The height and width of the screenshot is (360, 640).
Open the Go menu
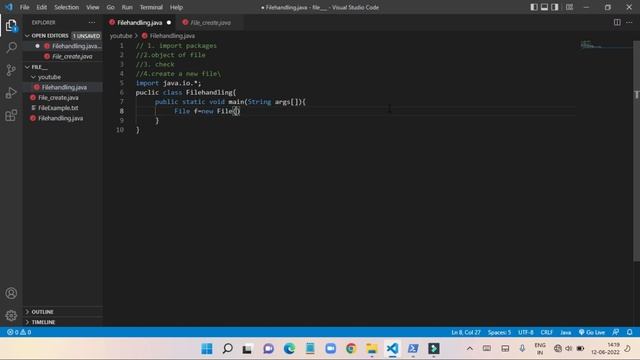[111, 7]
